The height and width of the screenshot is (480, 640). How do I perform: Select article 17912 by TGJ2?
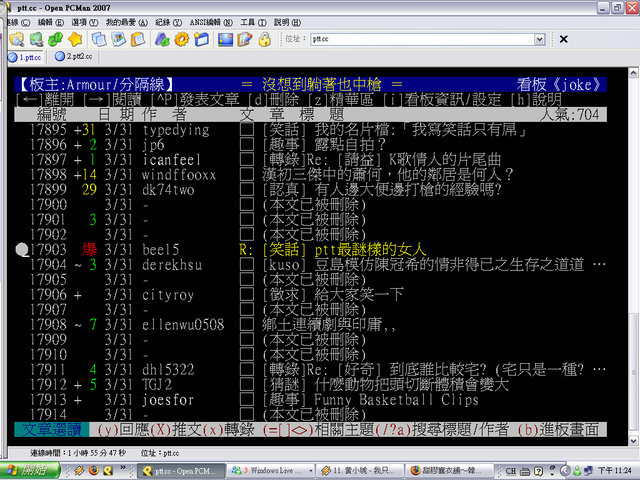tap(310, 385)
